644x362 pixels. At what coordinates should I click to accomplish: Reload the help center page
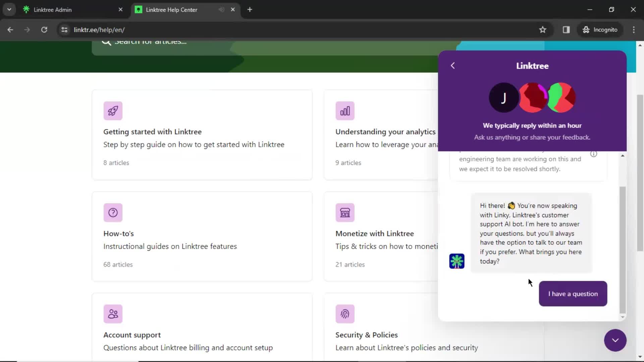[x=44, y=29]
